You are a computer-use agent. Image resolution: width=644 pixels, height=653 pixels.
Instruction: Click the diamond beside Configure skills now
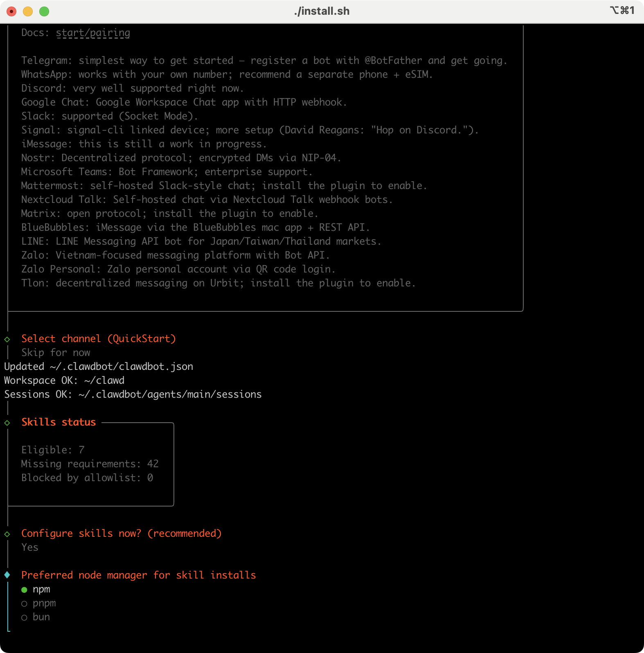point(7,534)
